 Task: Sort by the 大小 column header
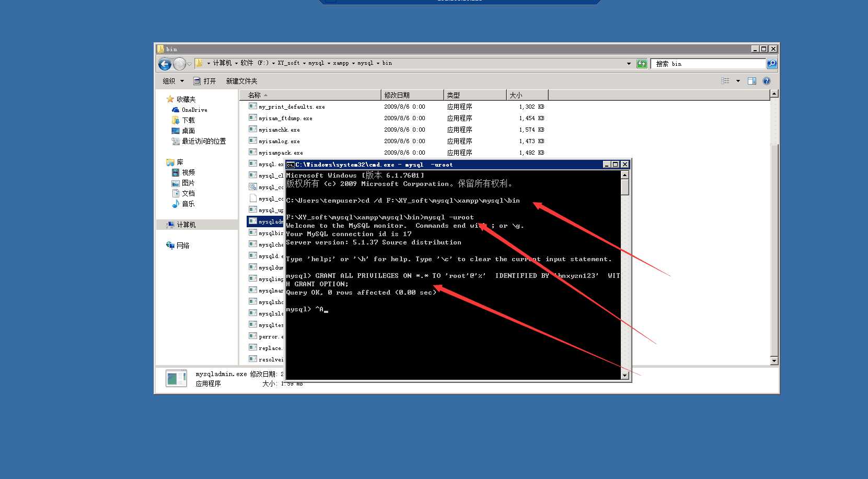(527, 95)
